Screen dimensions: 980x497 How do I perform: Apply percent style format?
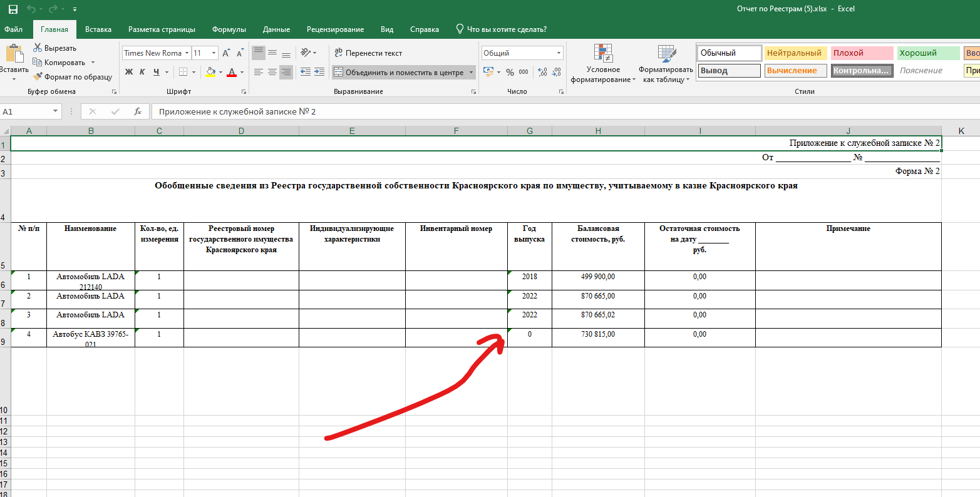(x=510, y=72)
